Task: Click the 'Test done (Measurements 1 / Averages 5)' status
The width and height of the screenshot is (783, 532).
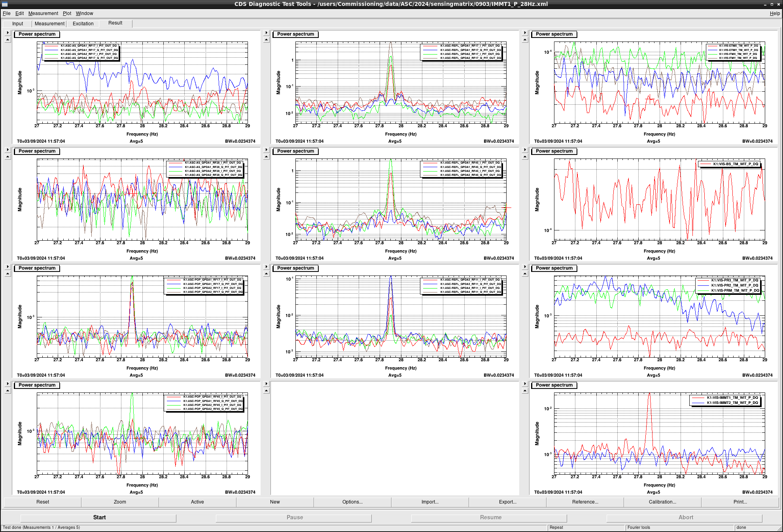Action: tap(41, 528)
